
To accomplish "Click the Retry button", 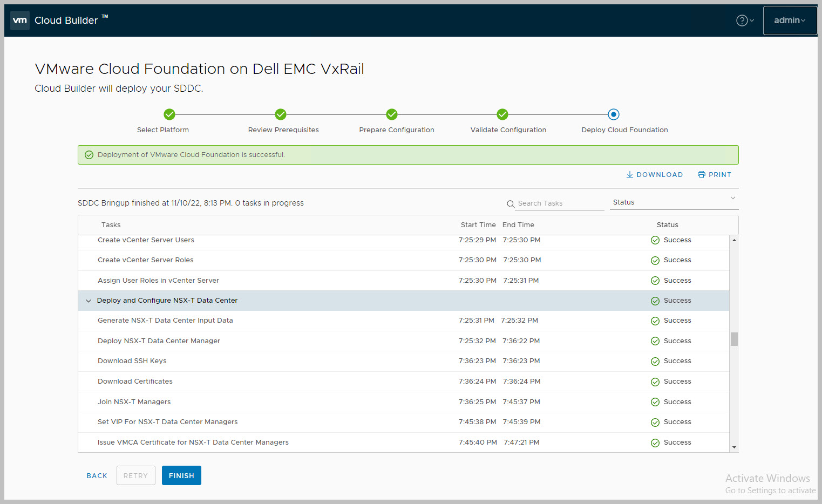I will tap(135, 476).
